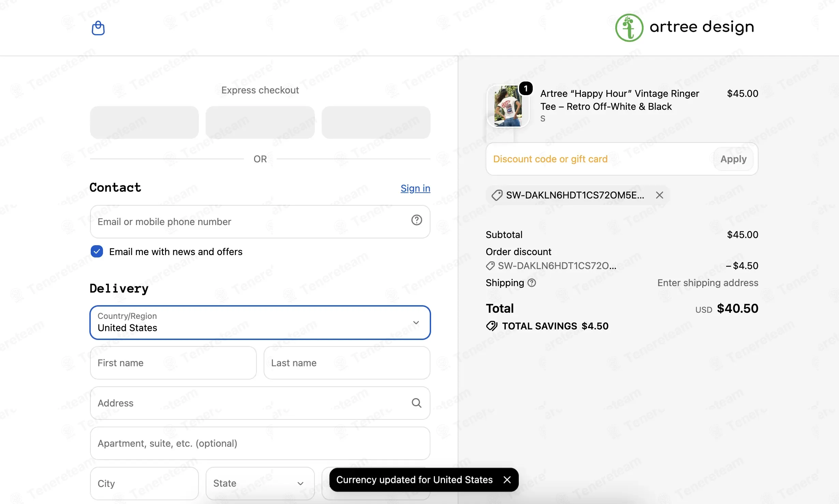Click the Apply discount button
Screen dimensions: 839x504
click(733, 159)
